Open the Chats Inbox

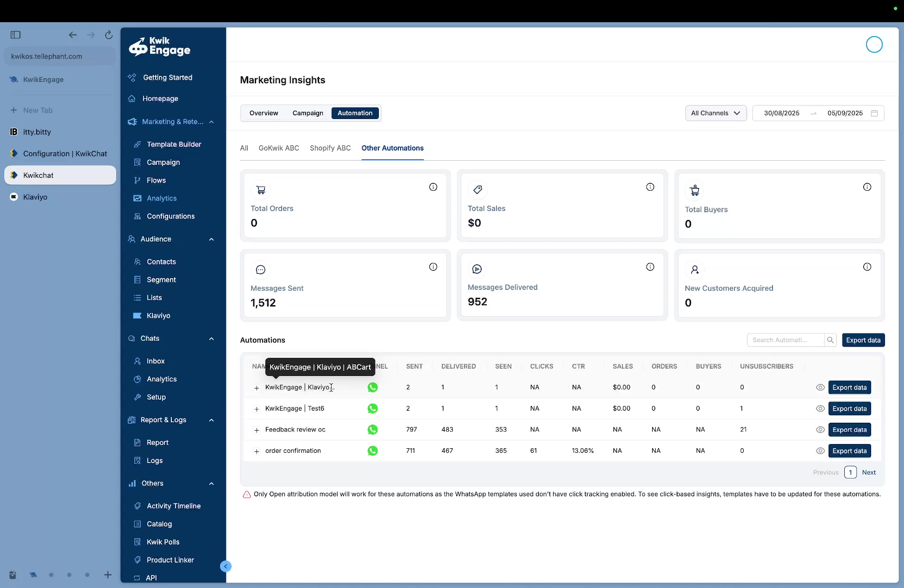coord(156,361)
